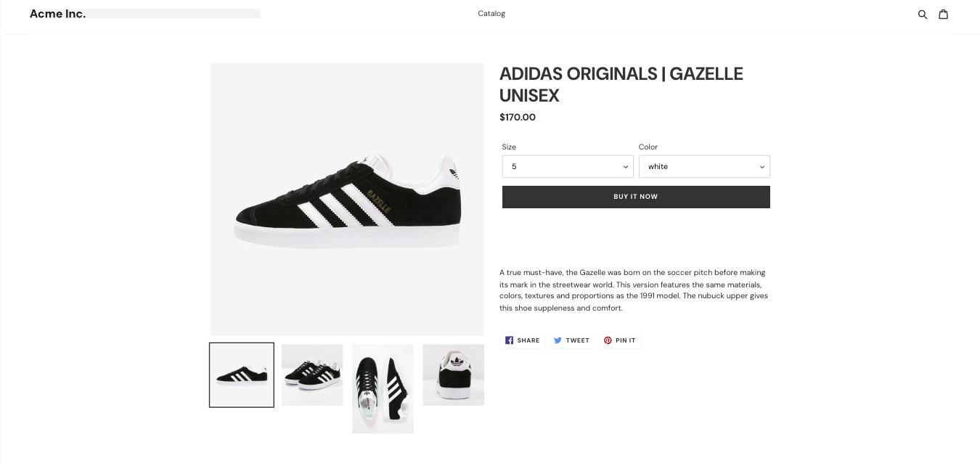This screenshot has height=463, width=980.
Task: Click the $170.00 price text
Action: tap(518, 118)
